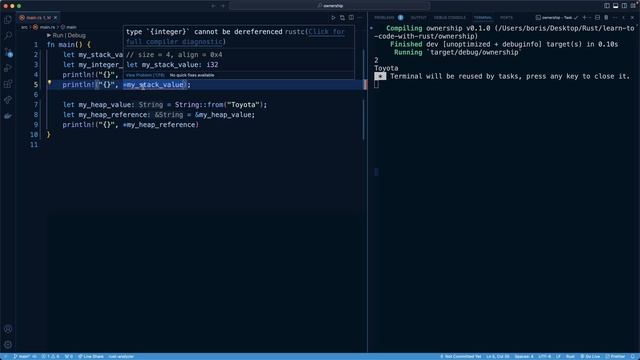Open the Run and Debug view
This screenshot has width=640, height=360.
tap(8, 68)
